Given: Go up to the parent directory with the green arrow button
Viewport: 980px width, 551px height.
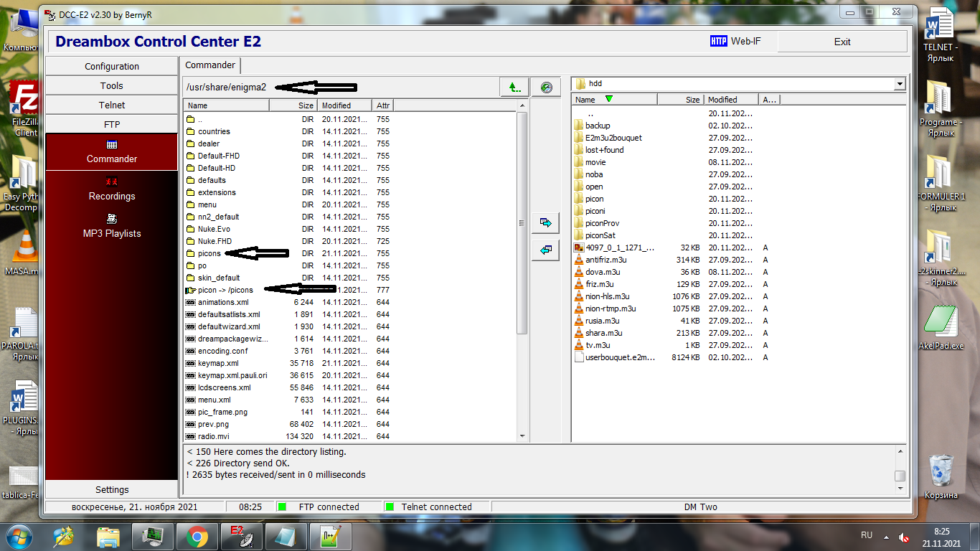Looking at the screenshot, I should click(514, 87).
